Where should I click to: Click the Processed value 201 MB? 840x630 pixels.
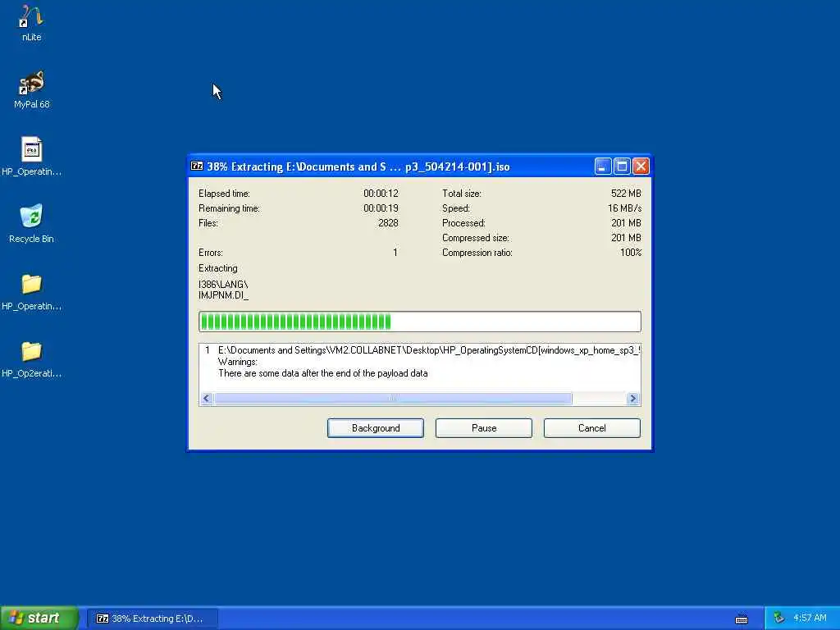[x=626, y=223]
